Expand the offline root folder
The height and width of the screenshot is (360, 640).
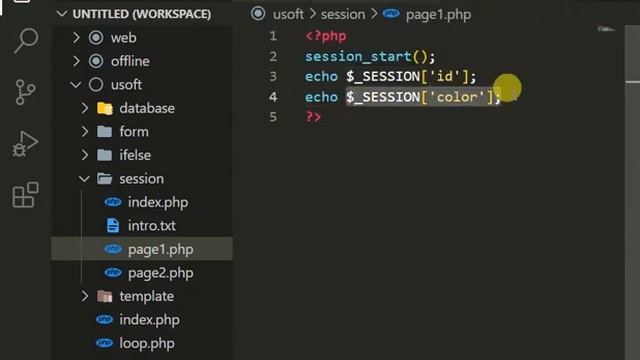(x=76, y=61)
